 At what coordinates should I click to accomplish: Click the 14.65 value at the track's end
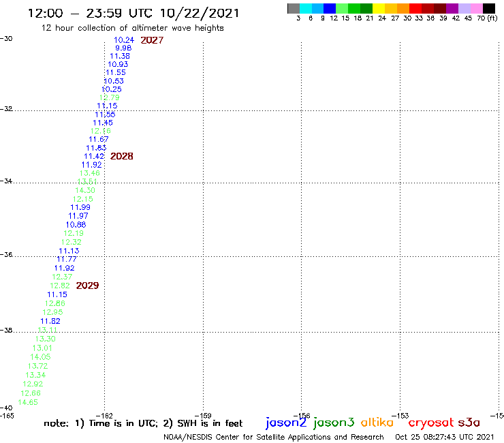tap(28, 402)
